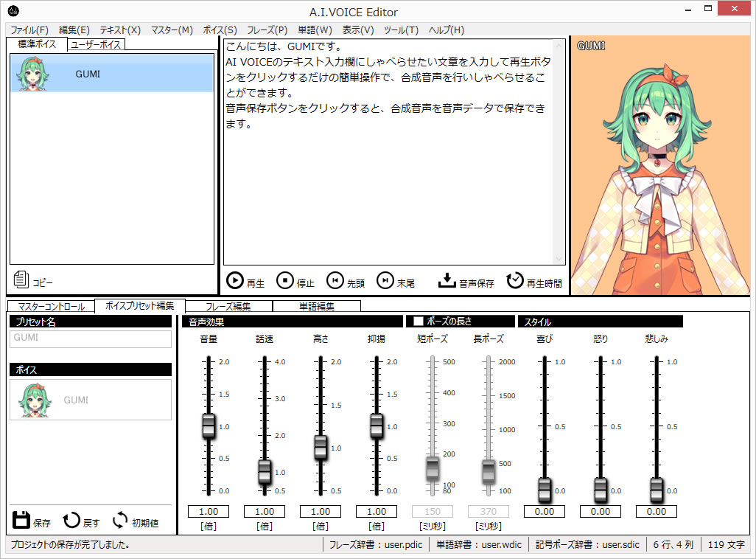Viewport: 756px width, 559px height.
Task: Click 'フレーズ辞書：user.pdic' in status bar
Action: click(376, 544)
